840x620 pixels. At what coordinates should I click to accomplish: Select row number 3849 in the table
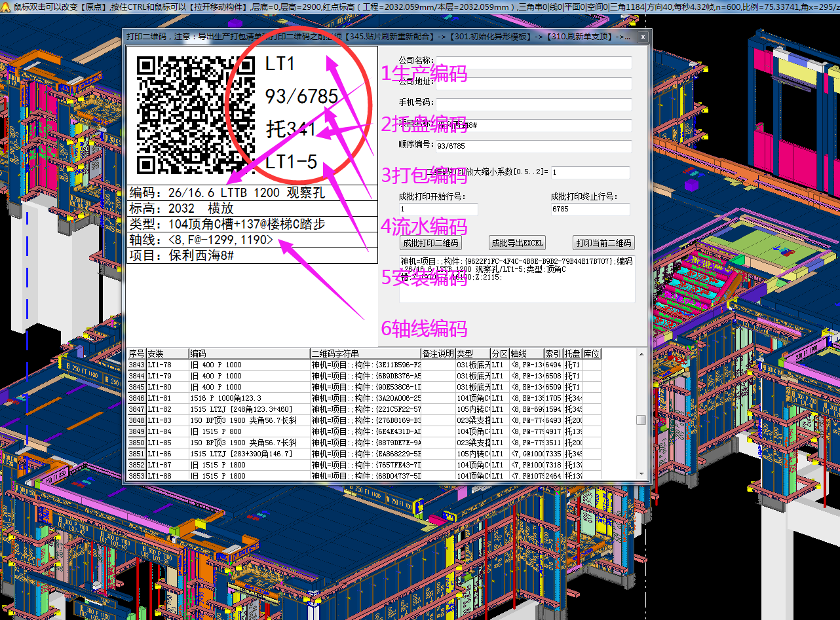point(136,431)
